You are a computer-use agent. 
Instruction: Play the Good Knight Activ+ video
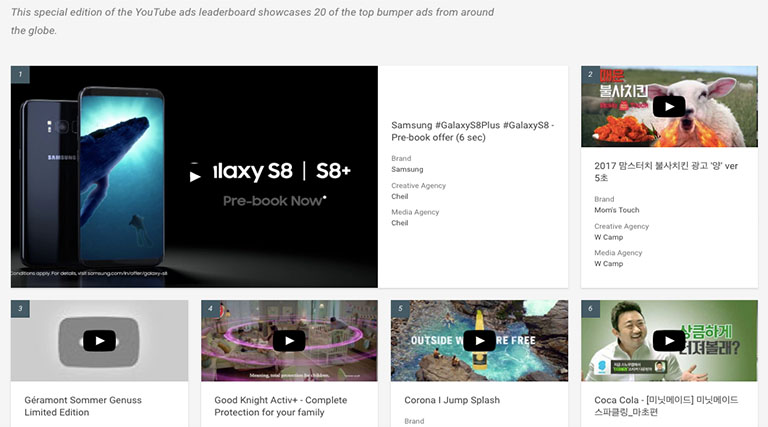[289, 340]
